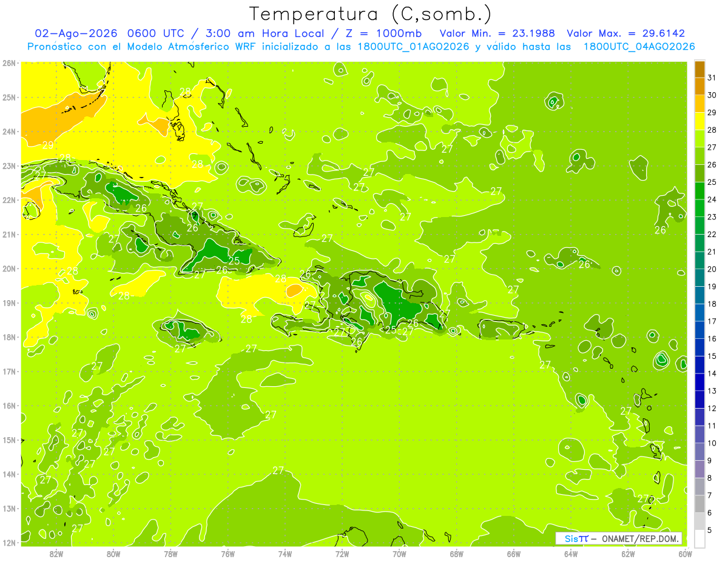Click the lime legend swatch between 27 and 28
This screenshot has width=728, height=562.
point(699,139)
